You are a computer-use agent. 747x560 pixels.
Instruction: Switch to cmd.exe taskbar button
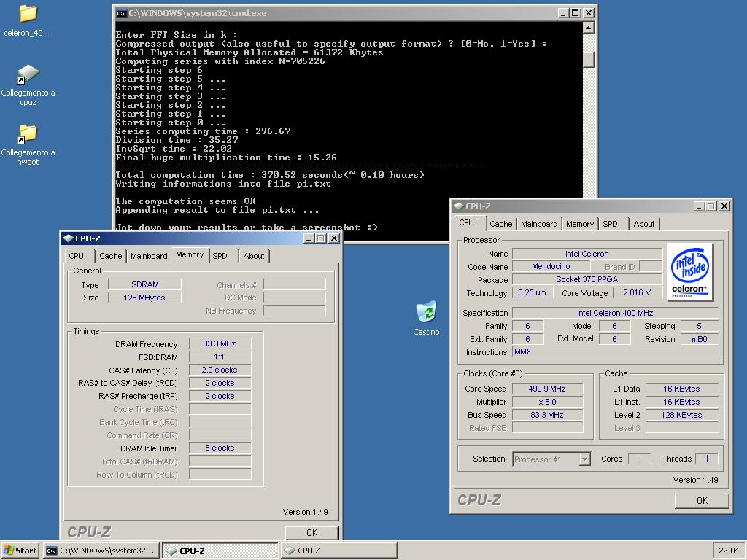[101, 551]
